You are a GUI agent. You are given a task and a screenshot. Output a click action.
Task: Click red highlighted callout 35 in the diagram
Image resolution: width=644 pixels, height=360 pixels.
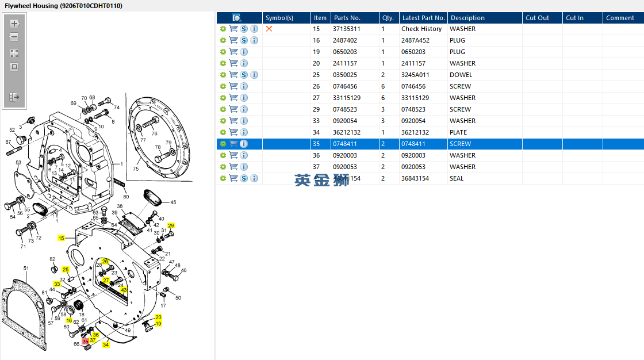(x=86, y=342)
